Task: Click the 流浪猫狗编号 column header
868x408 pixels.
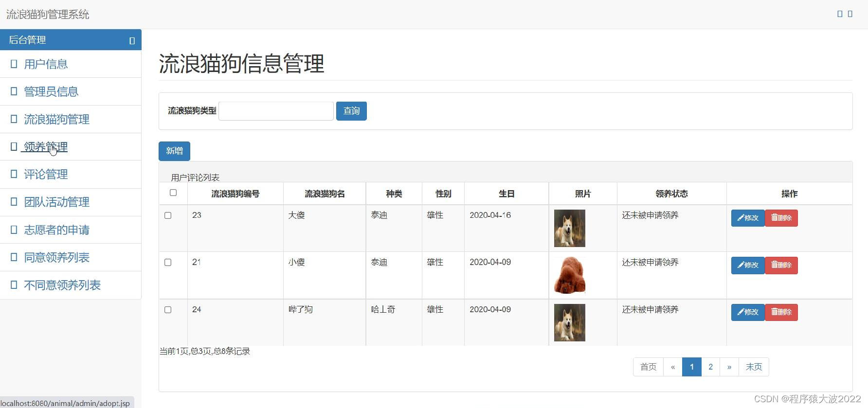Action: (x=235, y=194)
